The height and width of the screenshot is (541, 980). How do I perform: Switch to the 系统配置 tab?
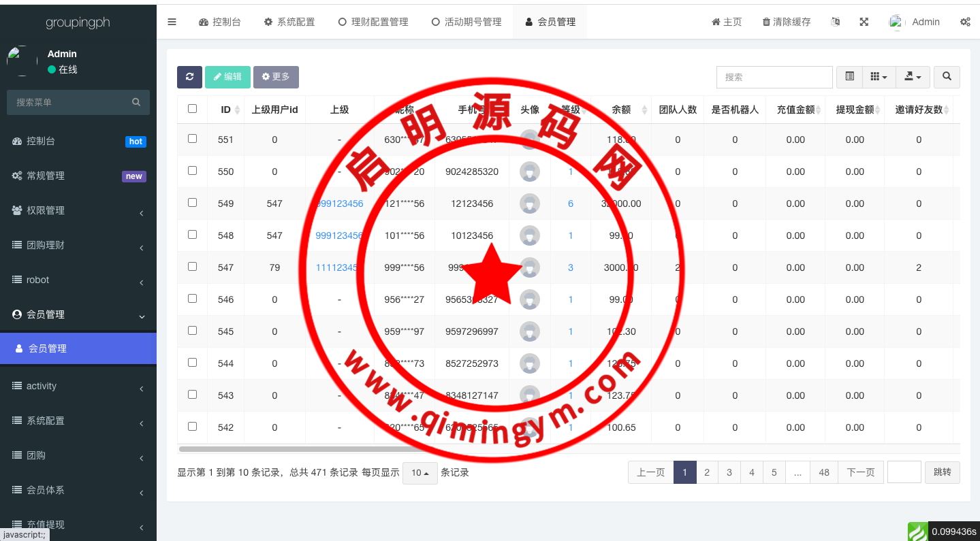289,22
